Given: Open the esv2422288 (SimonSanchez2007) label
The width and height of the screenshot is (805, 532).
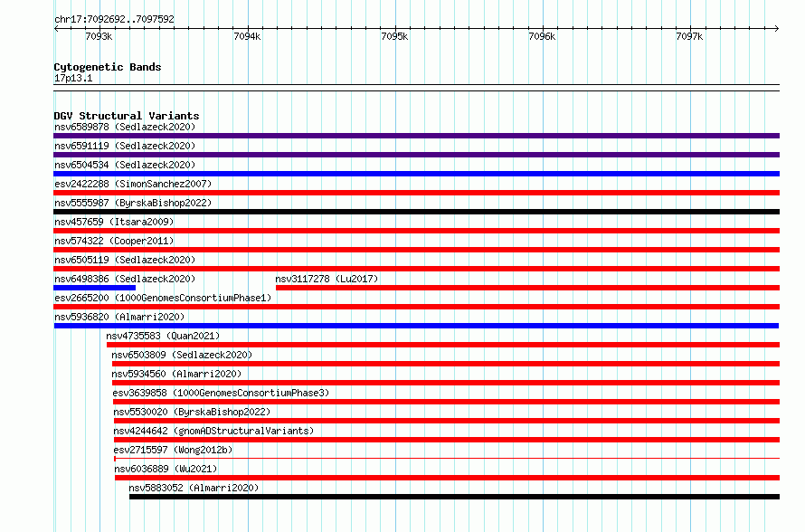Looking at the screenshot, I should click(133, 184).
